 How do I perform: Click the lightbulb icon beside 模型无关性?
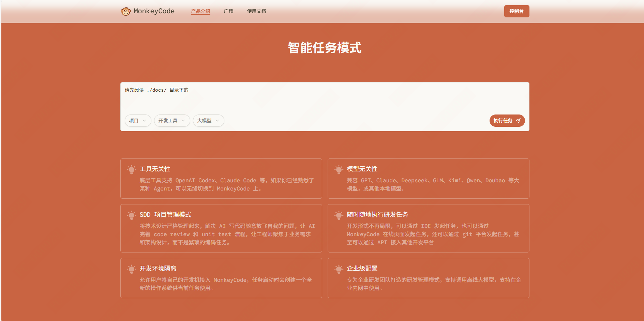coord(339,169)
